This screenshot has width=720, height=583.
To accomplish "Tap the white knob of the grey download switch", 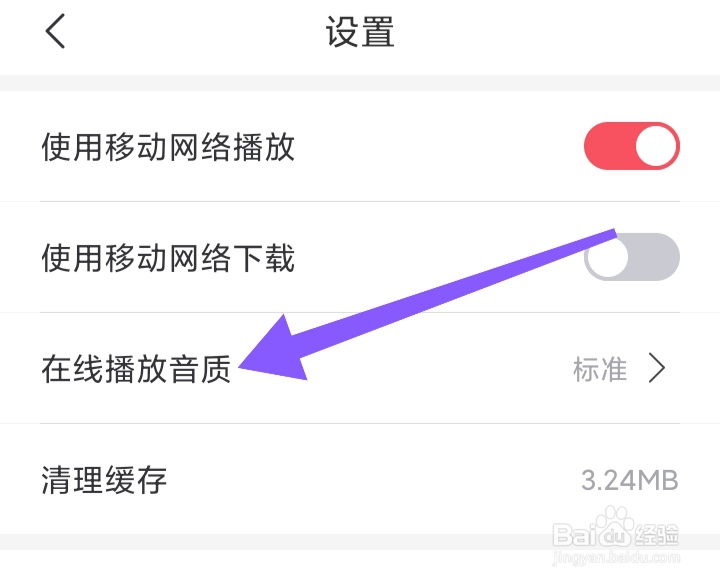I will tap(607, 257).
